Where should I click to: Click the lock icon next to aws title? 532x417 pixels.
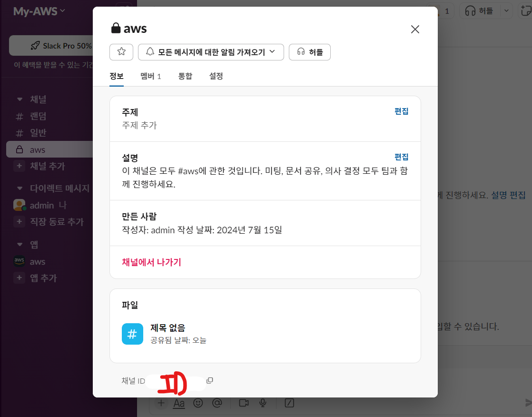pyautogui.click(x=116, y=28)
